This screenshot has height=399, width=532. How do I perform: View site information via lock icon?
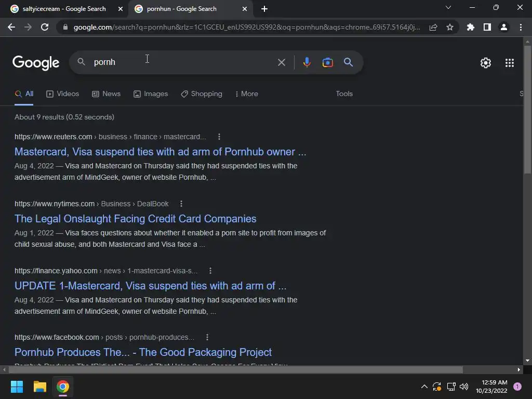[65, 27]
